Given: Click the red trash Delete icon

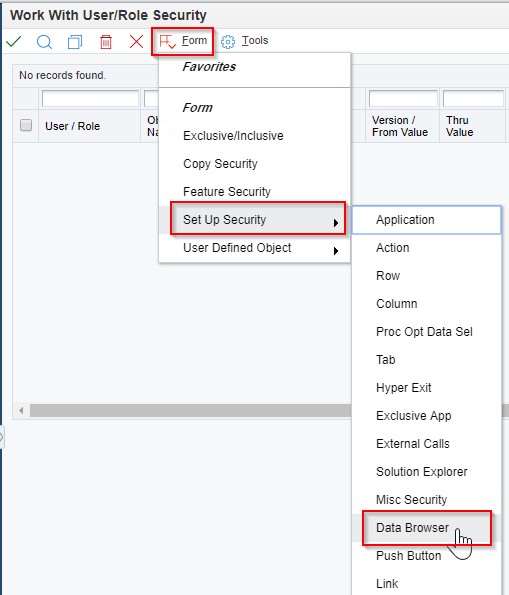Looking at the screenshot, I should [x=106, y=42].
